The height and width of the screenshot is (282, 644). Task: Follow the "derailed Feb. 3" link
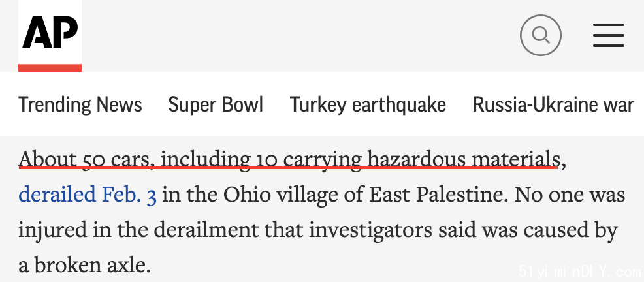point(88,195)
